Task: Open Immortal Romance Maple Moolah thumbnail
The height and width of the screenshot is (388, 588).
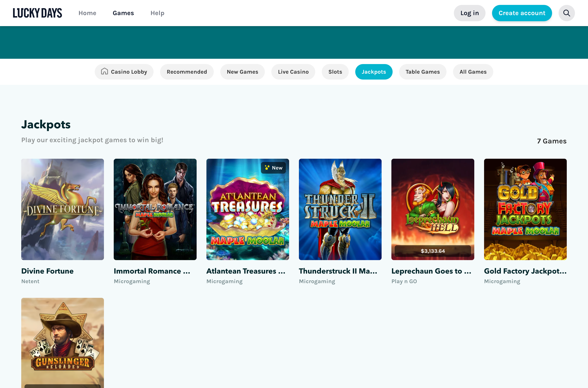Action: coord(155,209)
